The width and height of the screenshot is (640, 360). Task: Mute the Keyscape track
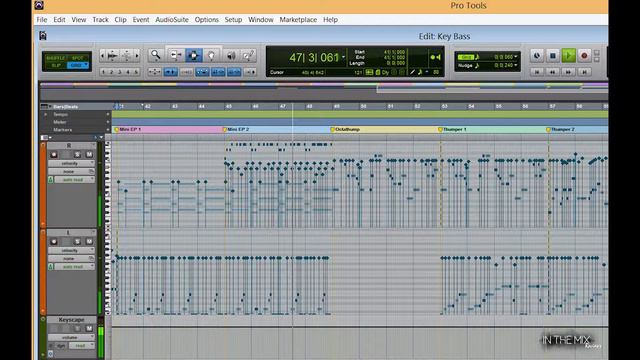point(89,329)
